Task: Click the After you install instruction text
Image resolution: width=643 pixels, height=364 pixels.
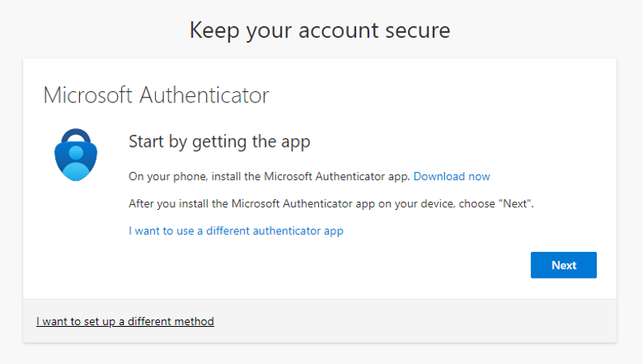Action: (331, 203)
